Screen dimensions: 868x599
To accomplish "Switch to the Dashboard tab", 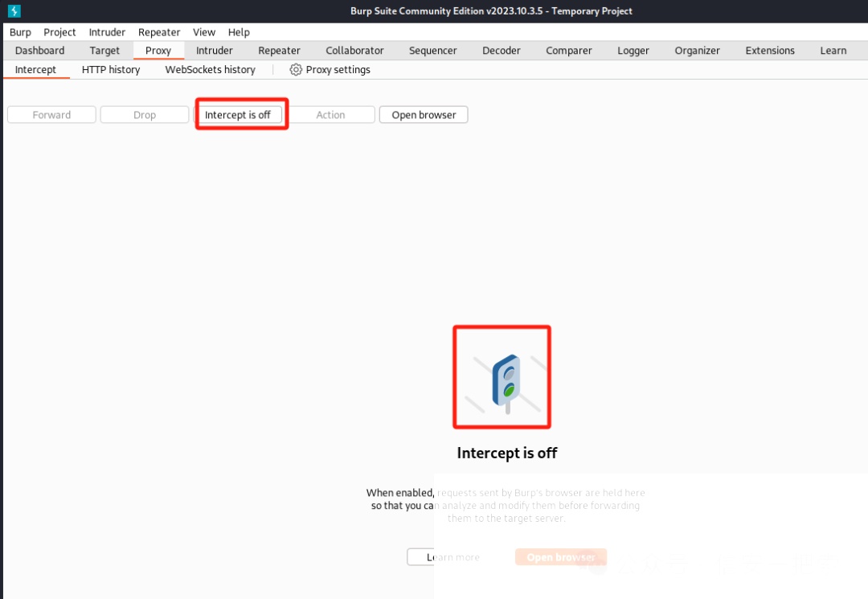I will 40,51.
